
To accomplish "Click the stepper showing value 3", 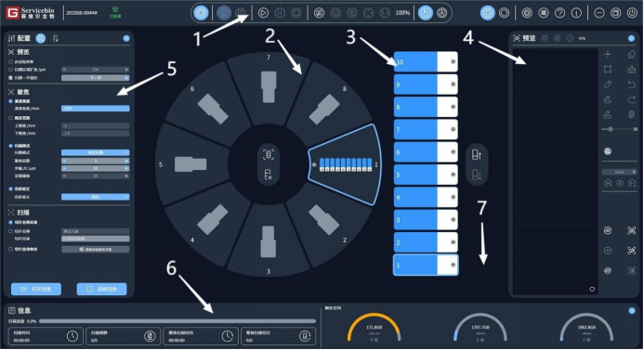I will coord(96,161).
